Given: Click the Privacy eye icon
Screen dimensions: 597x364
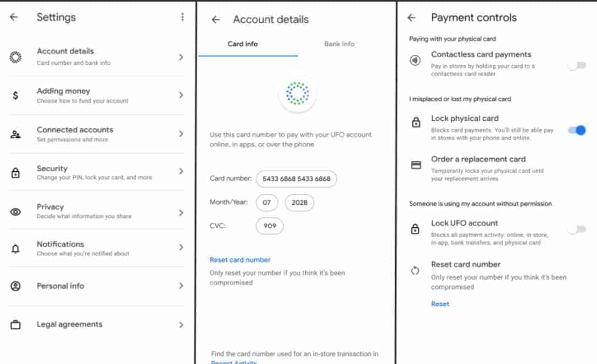Looking at the screenshot, I should point(15,212).
